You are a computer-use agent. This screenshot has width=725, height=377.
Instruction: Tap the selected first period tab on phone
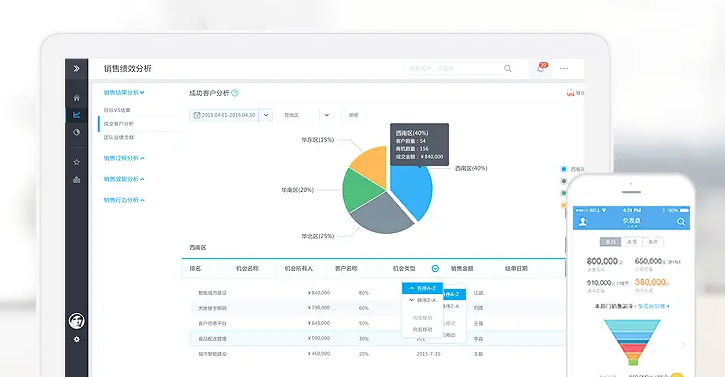point(610,242)
